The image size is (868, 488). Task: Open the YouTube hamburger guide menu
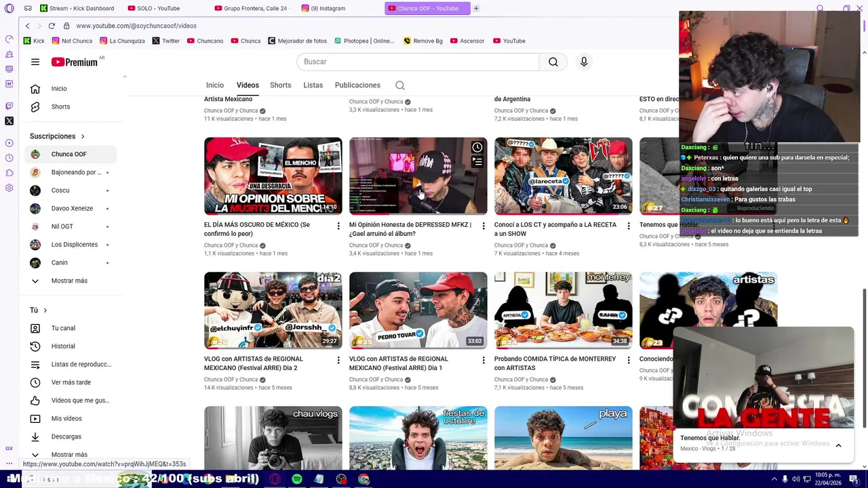(35, 62)
